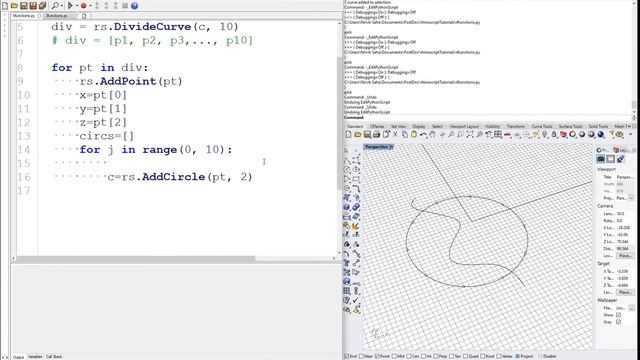
Task: Switch to the Output tab at bottom
Action: pos(18,357)
